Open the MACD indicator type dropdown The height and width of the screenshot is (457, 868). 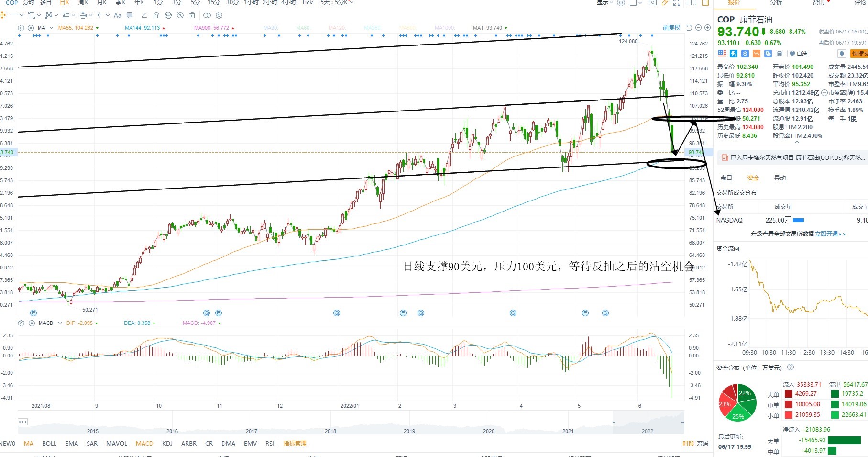point(60,323)
